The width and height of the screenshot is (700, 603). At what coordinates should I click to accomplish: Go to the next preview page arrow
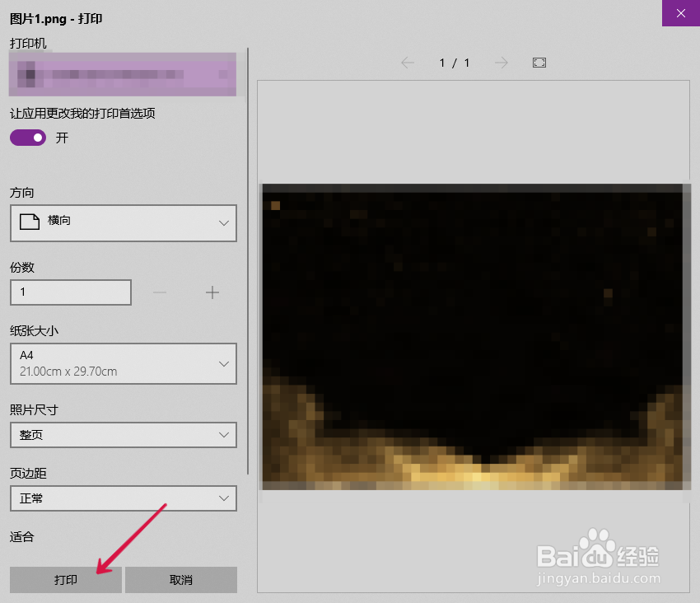[x=502, y=63]
